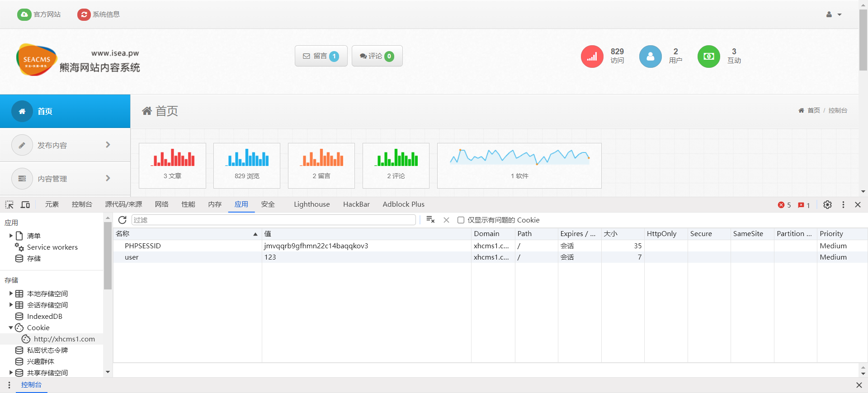Expand the 本地存储空间 tree node

coord(11,294)
